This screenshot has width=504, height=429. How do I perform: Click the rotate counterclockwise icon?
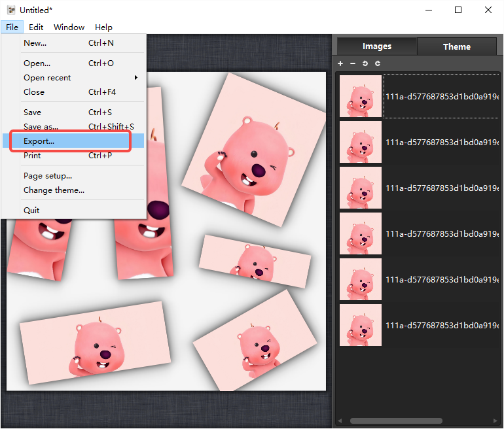365,63
